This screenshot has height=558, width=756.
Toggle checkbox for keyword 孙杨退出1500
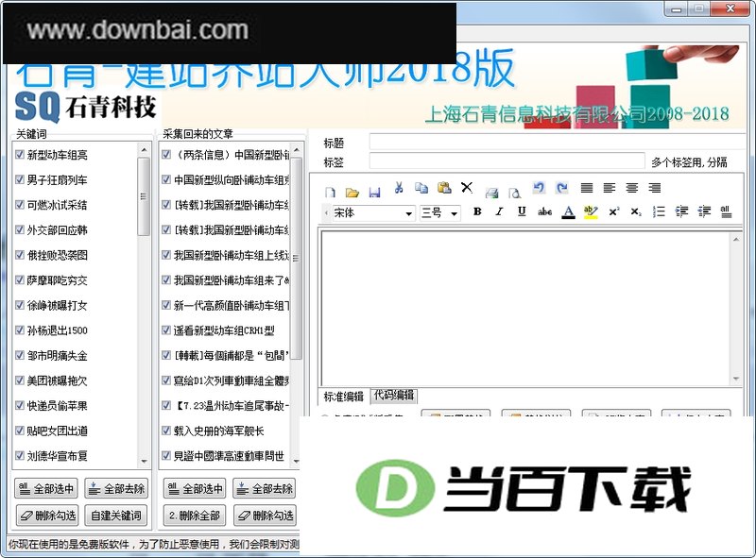point(20,330)
